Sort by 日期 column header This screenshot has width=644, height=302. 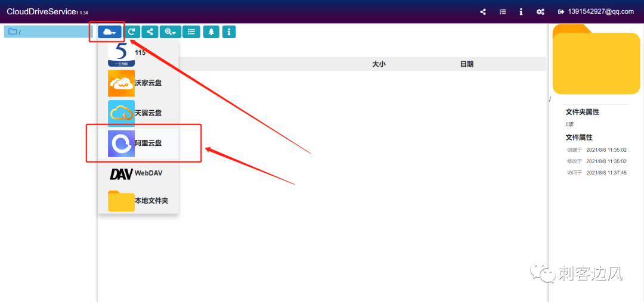[x=466, y=64]
